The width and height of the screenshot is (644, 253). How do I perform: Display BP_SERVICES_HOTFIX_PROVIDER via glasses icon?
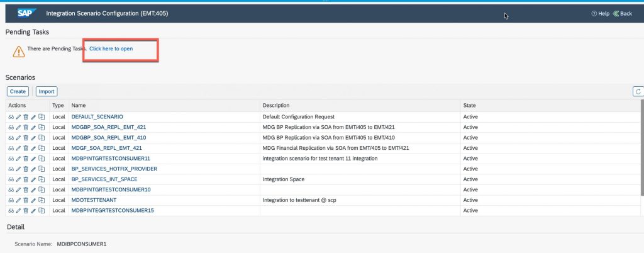11,169
